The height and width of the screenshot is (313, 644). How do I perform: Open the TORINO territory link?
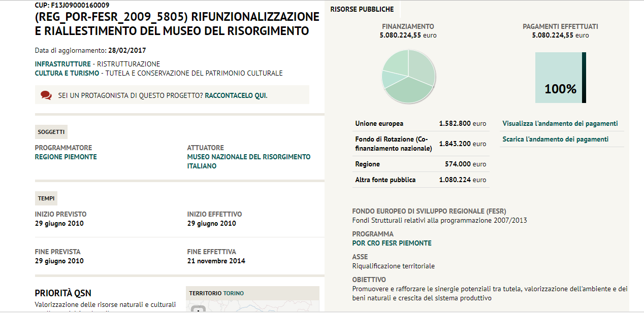point(234,293)
